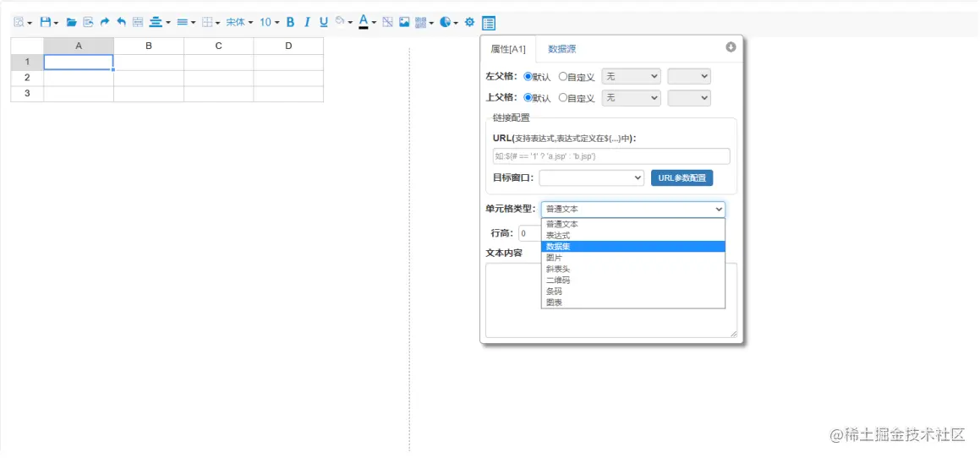Select column header A
The height and width of the screenshot is (458, 980).
coord(79,46)
